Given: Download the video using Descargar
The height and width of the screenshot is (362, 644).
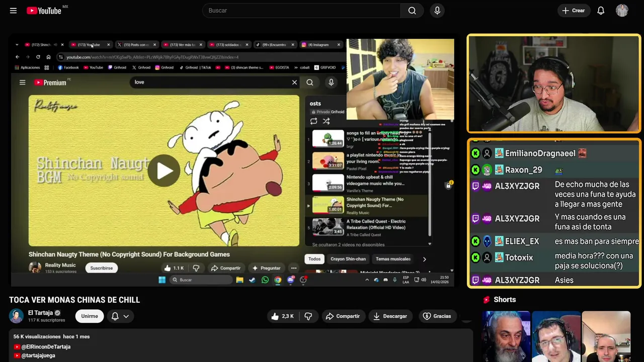Looking at the screenshot, I should click(390, 316).
